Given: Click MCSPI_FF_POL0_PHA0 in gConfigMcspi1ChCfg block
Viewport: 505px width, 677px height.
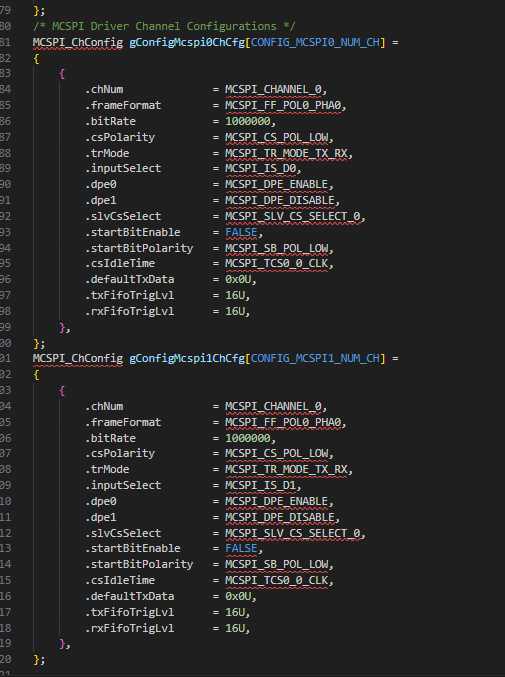Looking at the screenshot, I should pos(283,422).
